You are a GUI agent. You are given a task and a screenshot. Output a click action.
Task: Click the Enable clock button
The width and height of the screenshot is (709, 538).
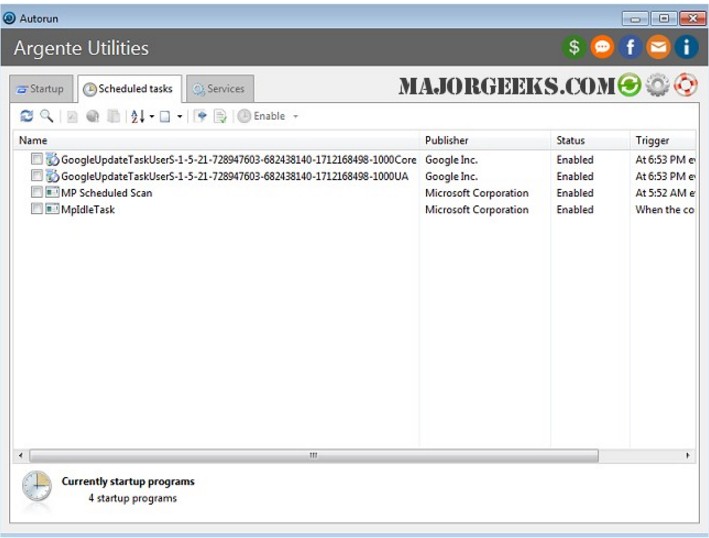tap(261, 116)
